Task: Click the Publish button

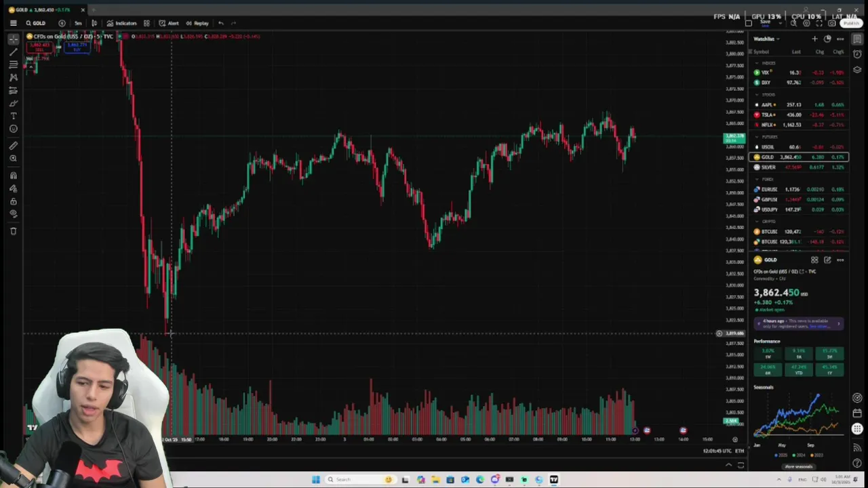Action: pyautogui.click(x=851, y=23)
